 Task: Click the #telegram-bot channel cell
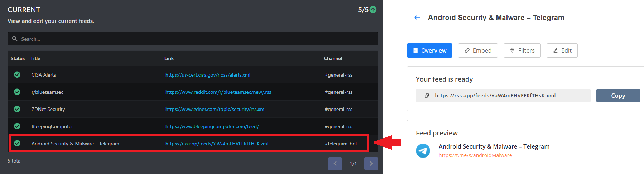coord(341,144)
